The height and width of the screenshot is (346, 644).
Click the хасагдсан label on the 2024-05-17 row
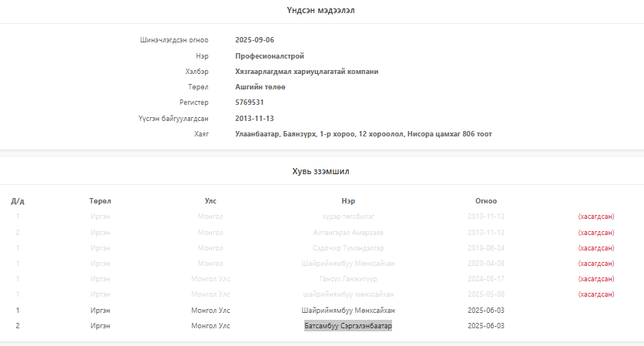coord(595,279)
